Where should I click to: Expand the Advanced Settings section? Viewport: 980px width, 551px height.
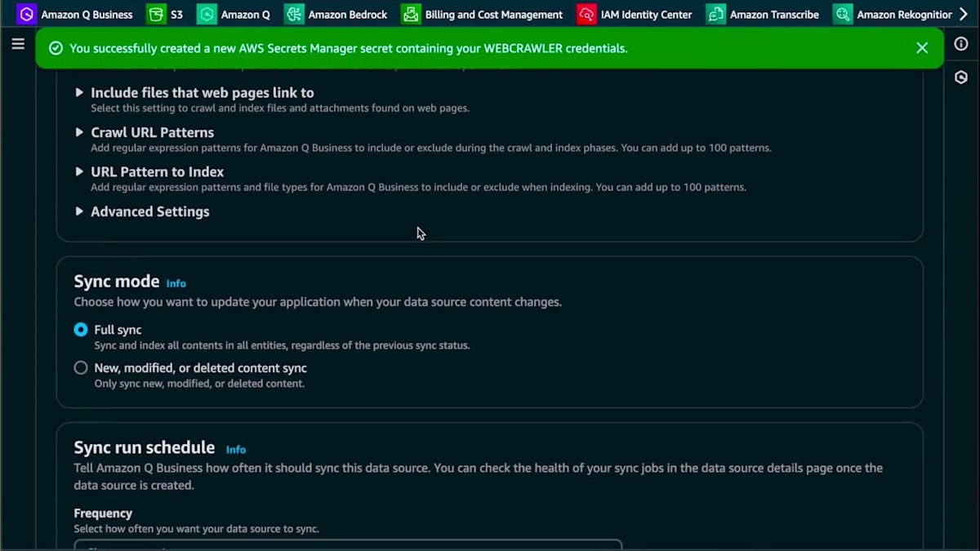point(79,211)
